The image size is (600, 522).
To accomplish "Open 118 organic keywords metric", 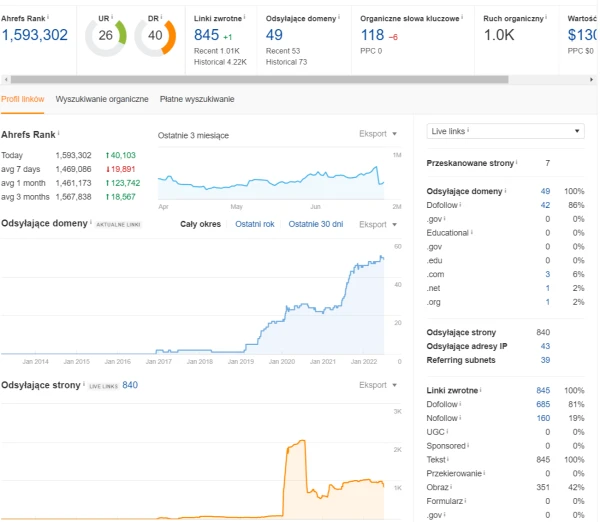I will (372, 35).
